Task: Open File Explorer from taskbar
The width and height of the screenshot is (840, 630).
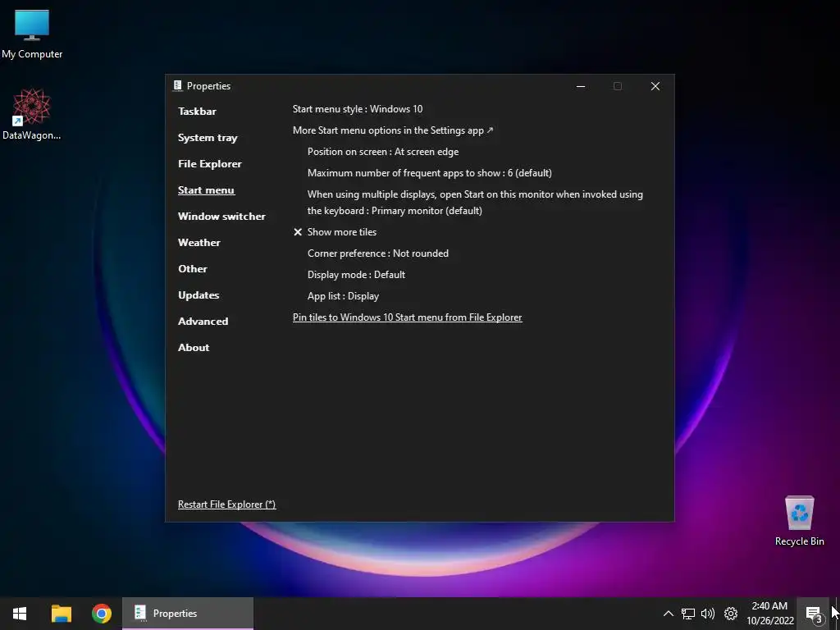Action: coord(61,614)
